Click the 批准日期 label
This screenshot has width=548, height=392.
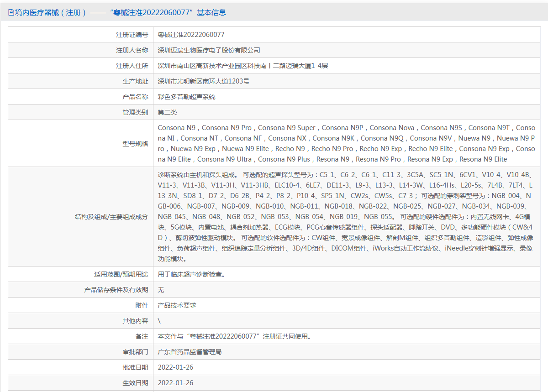click(135, 367)
